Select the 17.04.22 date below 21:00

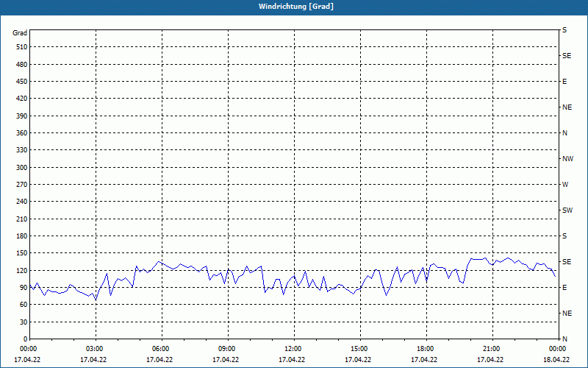click(490, 360)
